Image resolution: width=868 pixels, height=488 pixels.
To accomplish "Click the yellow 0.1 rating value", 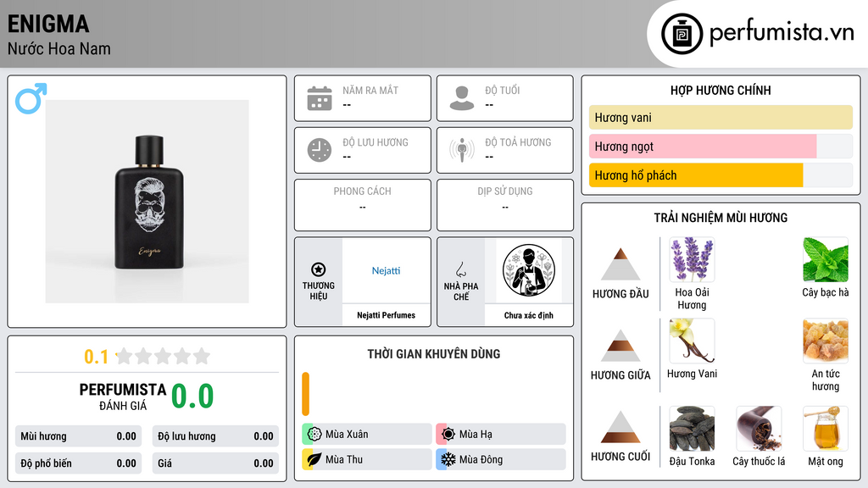I will click(96, 357).
